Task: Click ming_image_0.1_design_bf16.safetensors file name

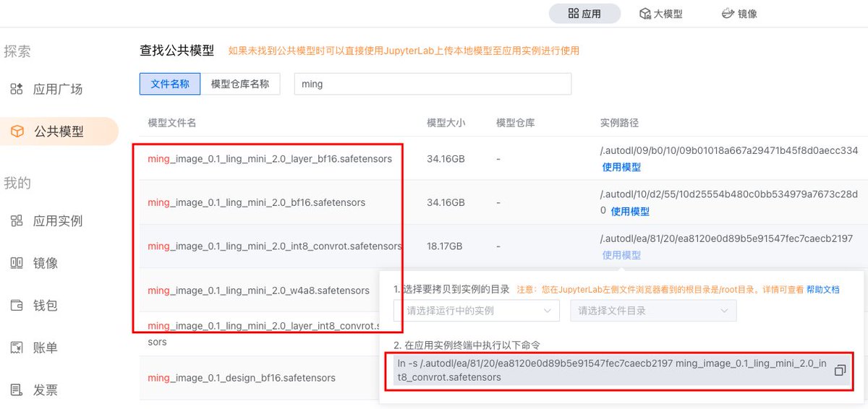Action: pyautogui.click(x=242, y=377)
